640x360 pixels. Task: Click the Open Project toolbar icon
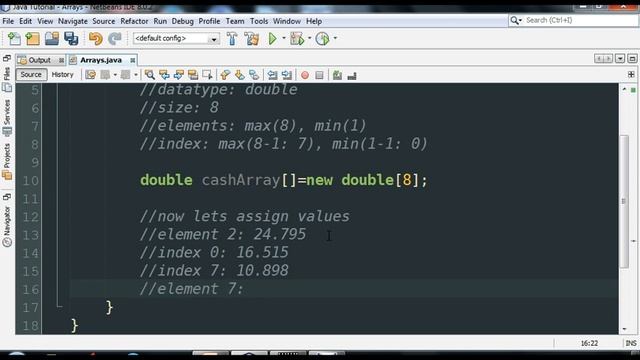click(52, 38)
